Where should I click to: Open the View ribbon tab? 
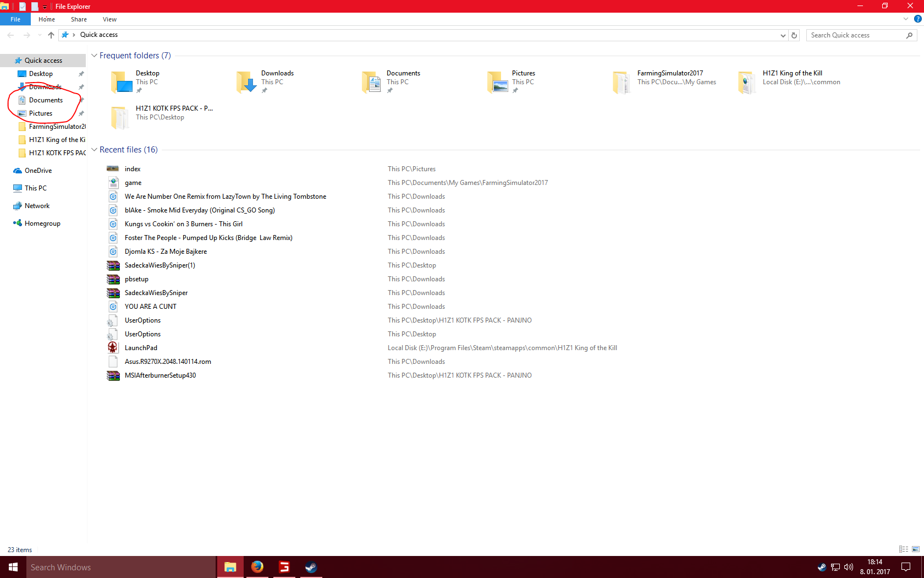pos(109,19)
